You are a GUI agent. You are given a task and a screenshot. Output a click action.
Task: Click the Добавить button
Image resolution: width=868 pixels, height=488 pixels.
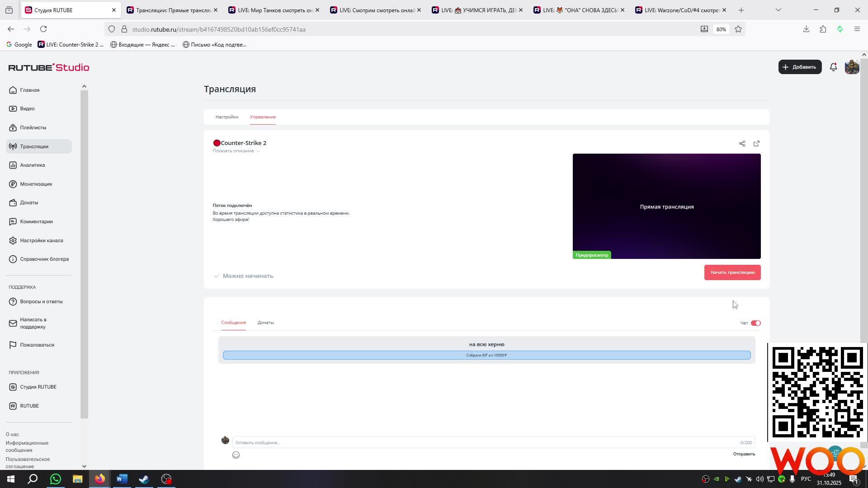tap(800, 67)
